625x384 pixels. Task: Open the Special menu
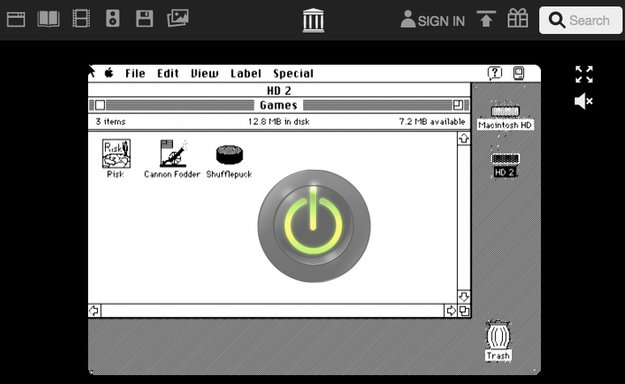(293, 74)
